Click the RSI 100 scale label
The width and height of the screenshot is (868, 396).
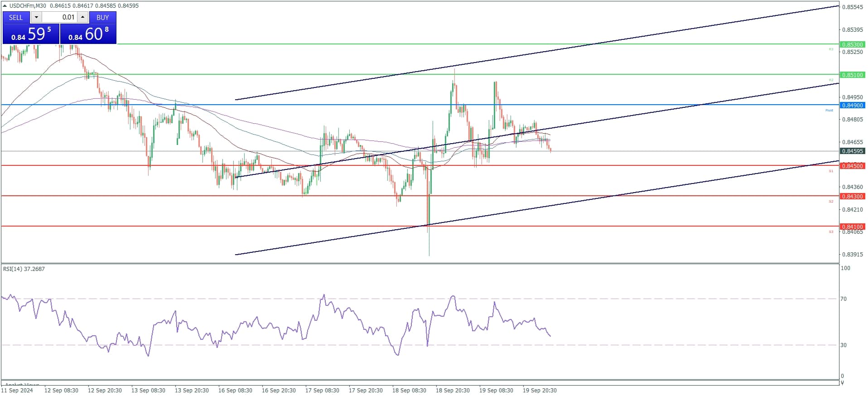click(845, 268)
